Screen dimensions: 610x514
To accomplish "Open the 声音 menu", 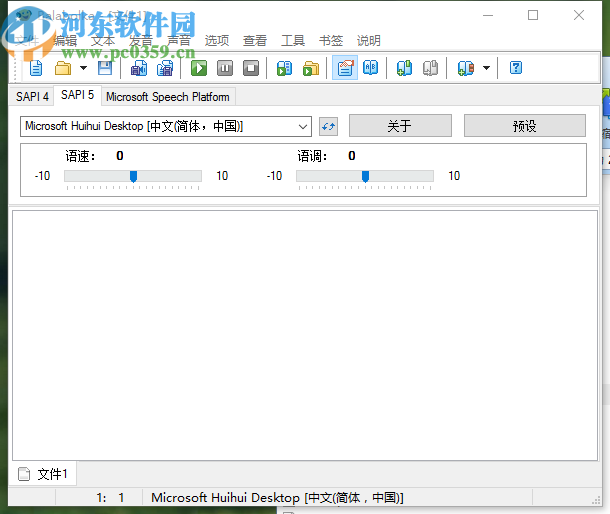I will [x=179, y=40].
